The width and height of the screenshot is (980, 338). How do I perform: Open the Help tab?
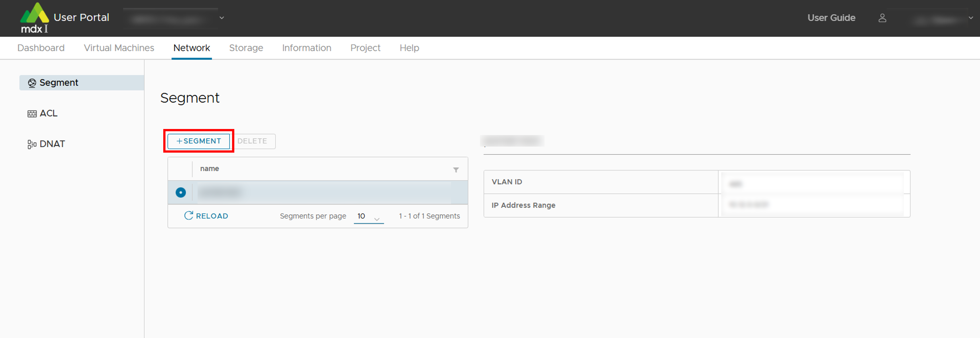[409, 48]
